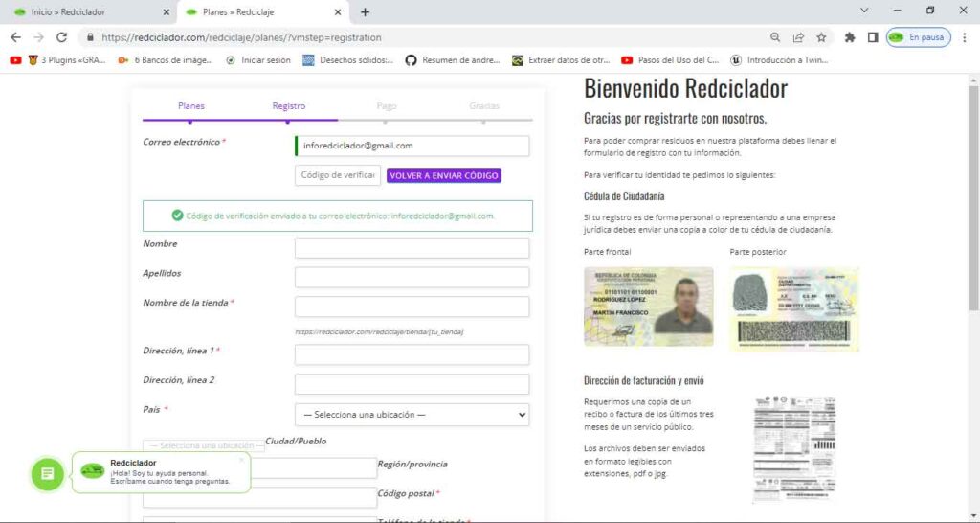Toggle the browser side panel icon
The width and height of the screenshot is (980, 523).
873,37
